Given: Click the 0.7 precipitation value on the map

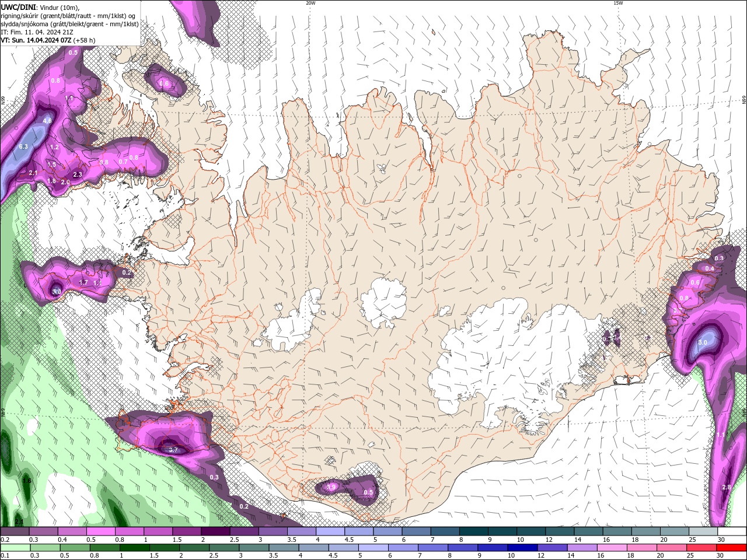Looking at the screenshot, I should [x=123, y=162].
